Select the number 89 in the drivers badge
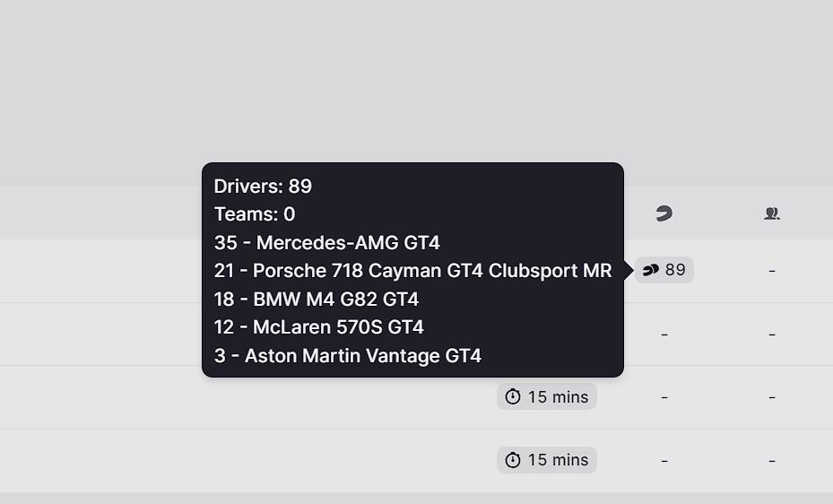The width and height of the screenshot is (833, 504). point(675,270)
